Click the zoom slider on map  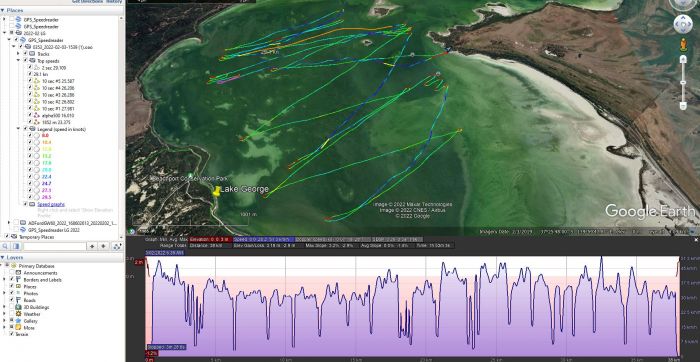tap(683, 83)
